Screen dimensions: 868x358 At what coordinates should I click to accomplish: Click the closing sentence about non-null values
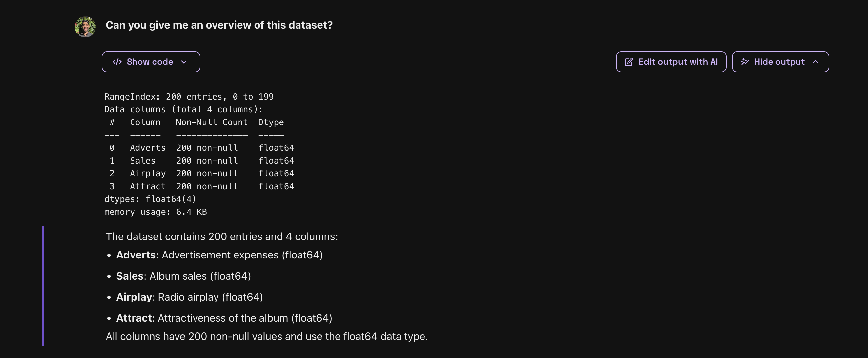pyautogui.click(x=266, y=336)
